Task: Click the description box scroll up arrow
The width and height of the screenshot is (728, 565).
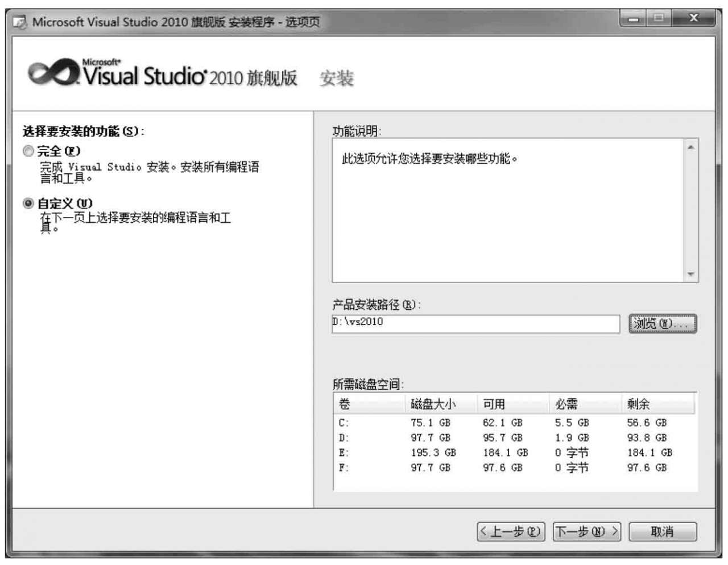Action: [x=691, y=148]
